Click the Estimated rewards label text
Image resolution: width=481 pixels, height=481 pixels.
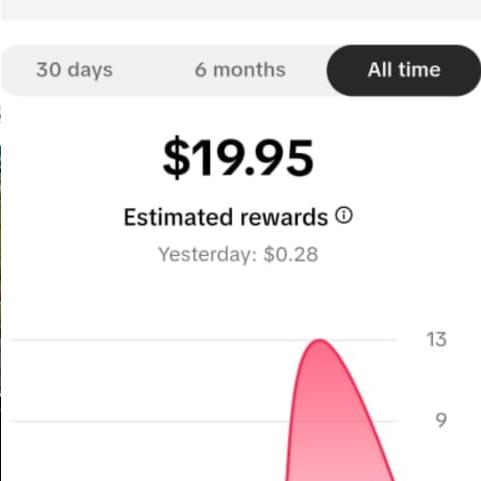[226, 217]
